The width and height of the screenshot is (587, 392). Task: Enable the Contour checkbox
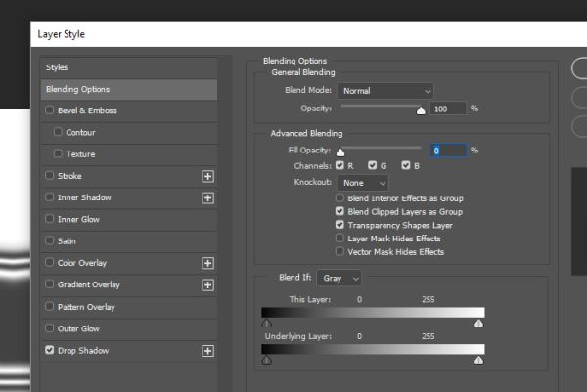pyautogui.click(x=58, y=132)
